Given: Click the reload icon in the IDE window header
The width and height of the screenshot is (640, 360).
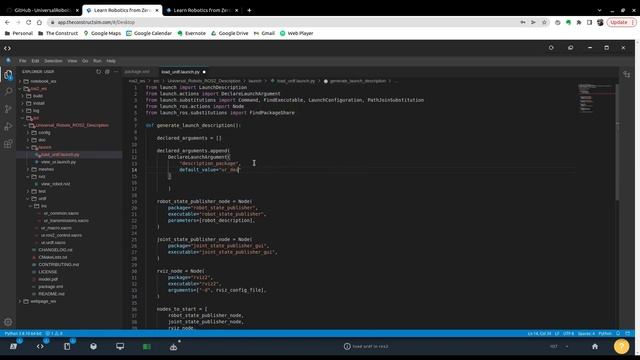Looking at the screenshot, I should pyautogui.click(x=551, y=48).
